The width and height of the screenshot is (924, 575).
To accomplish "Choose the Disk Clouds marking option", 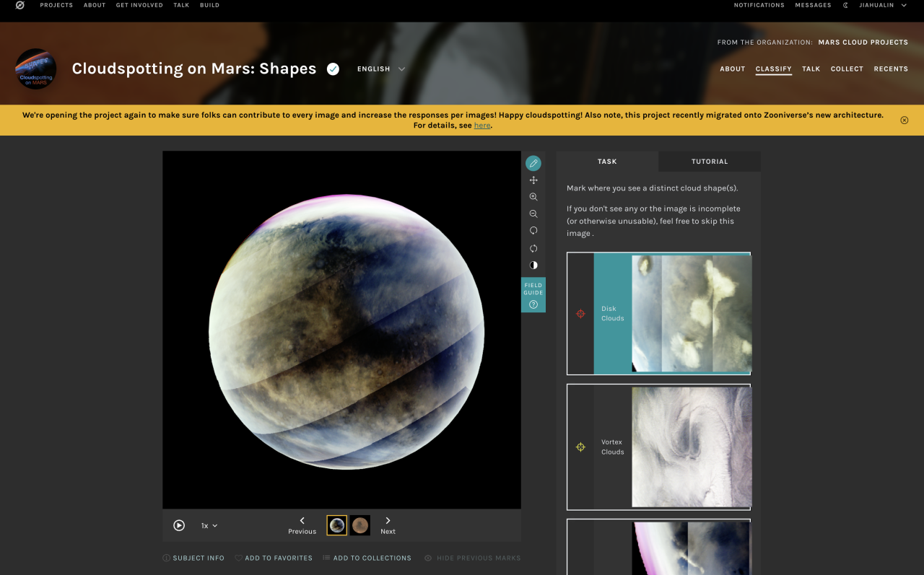I will 658,314.
